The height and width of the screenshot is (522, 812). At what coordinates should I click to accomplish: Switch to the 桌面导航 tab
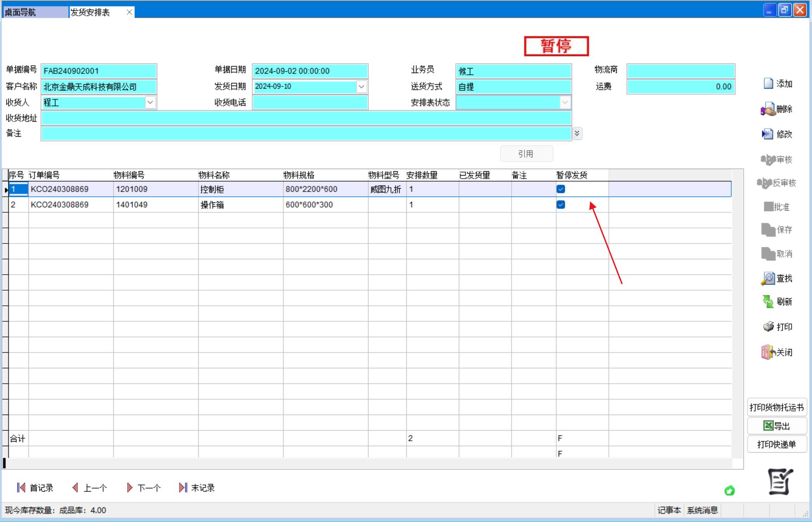(35, 12)
